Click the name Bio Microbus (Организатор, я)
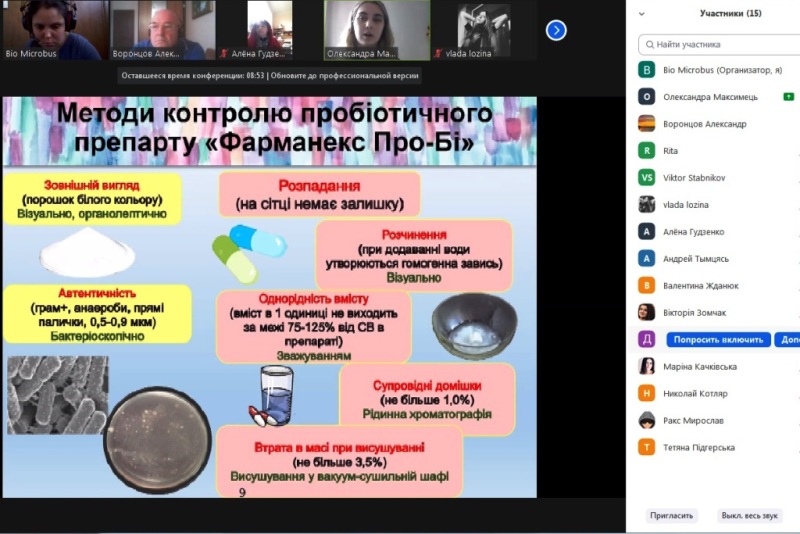800x534 pixels. point(722,70)
